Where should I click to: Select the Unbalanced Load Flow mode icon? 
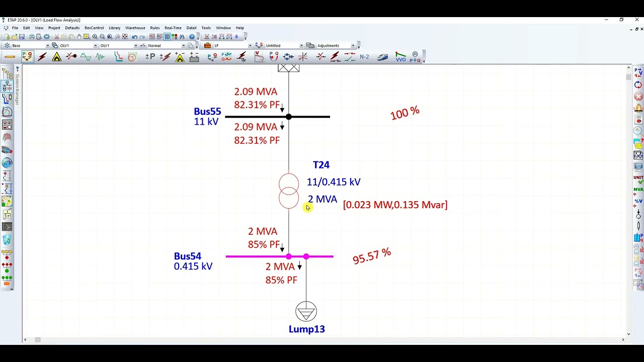click(212, 57)
